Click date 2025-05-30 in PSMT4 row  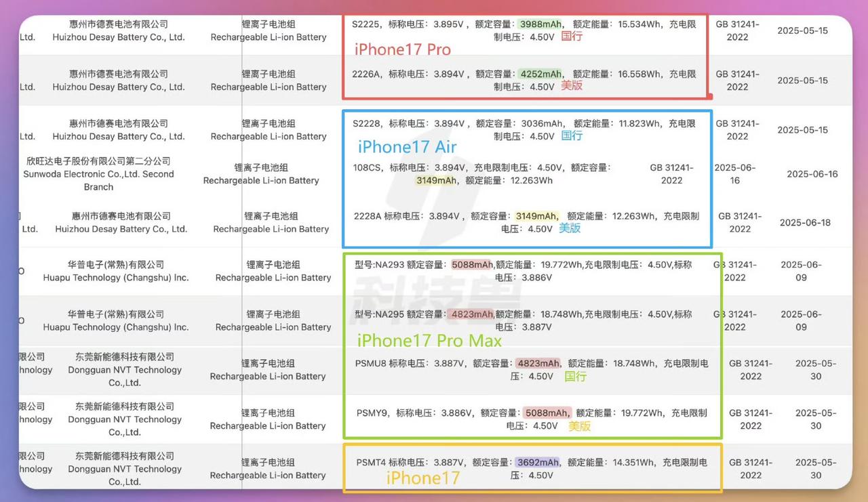tap(816, 469)
